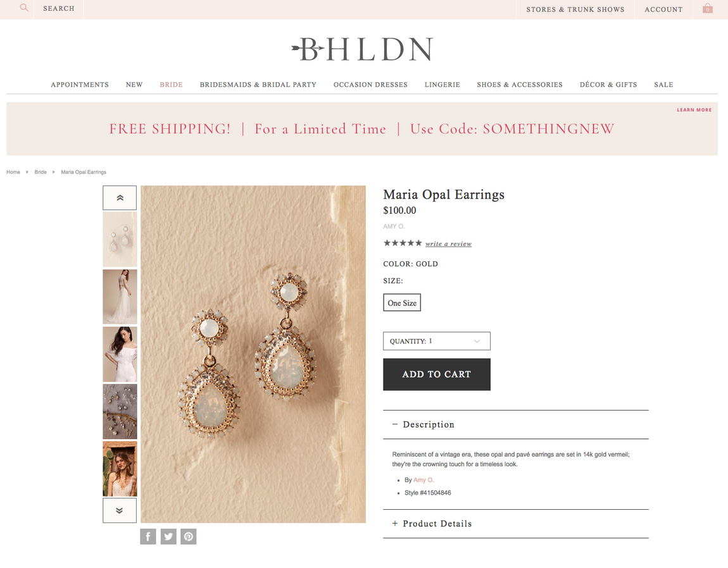Viewport: 728px width, 568px height.
Task: Click the search magnifier icon
Action: coord(24,8)
